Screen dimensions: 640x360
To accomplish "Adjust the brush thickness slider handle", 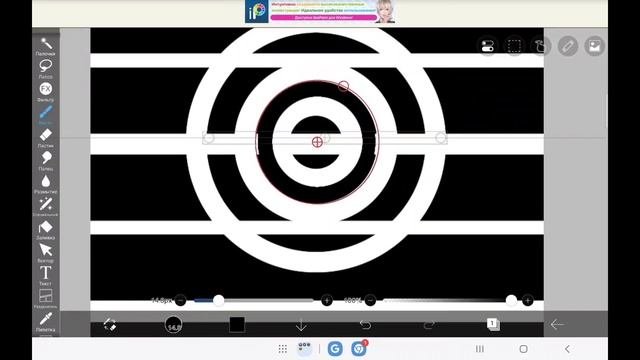I will [218, 300].
